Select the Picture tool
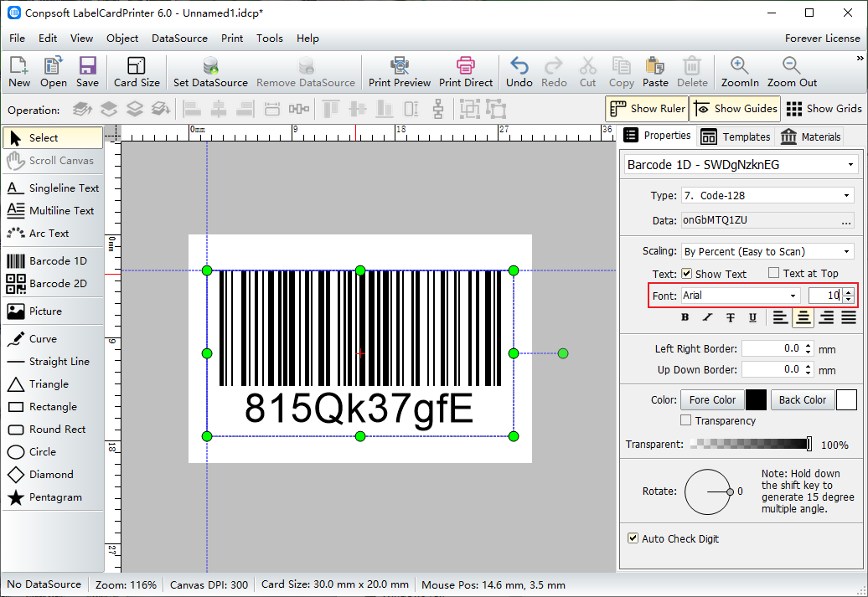The height and width of the screenshot is (597, 868). (53, 311)
